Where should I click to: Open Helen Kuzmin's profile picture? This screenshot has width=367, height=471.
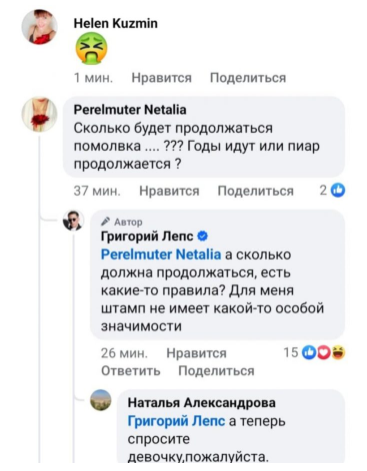[x=39, y=27]
